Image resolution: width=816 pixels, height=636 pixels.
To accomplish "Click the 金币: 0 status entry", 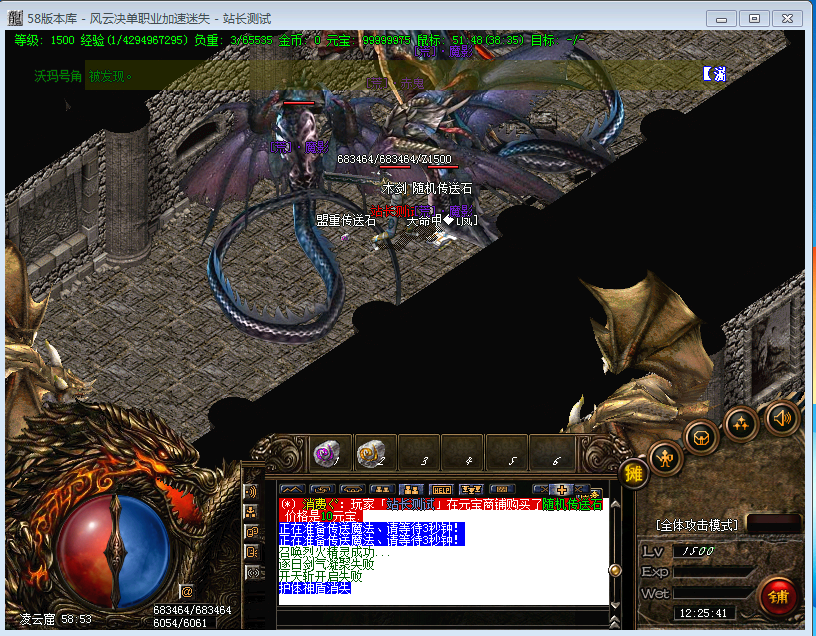I will click(300, 40).
